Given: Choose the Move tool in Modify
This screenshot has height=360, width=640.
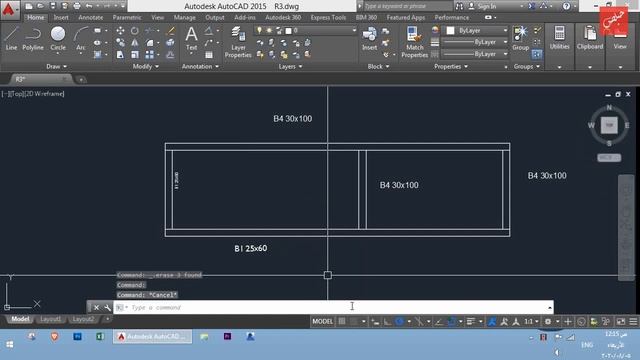Looking at the screenshot, I should point(120,31).
